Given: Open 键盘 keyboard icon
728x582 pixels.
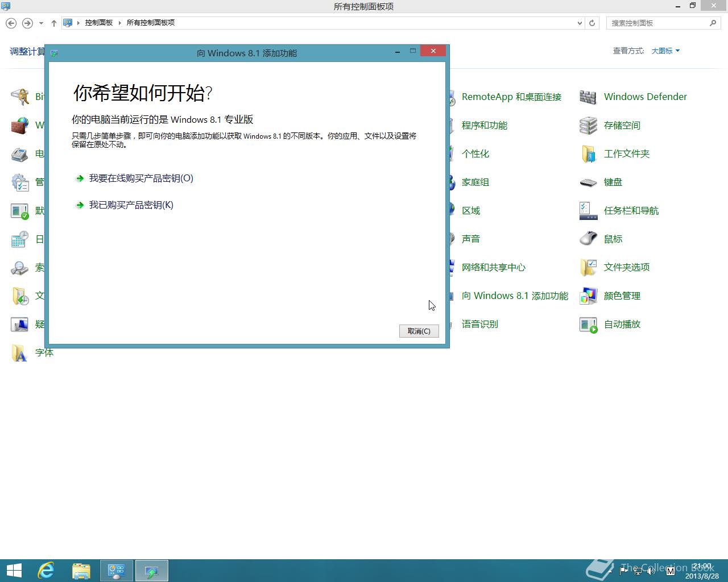Looking at the screenshot, I should coord(588,182).
